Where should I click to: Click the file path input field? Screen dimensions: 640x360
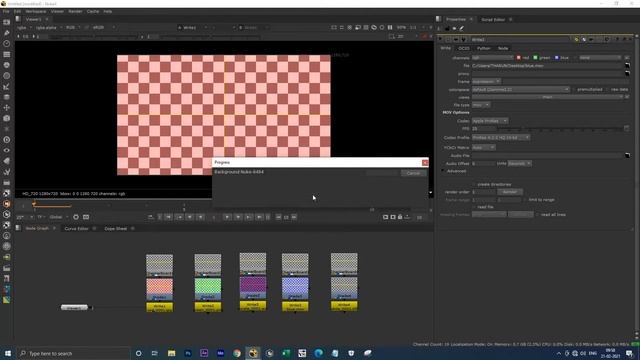[547, 65]
